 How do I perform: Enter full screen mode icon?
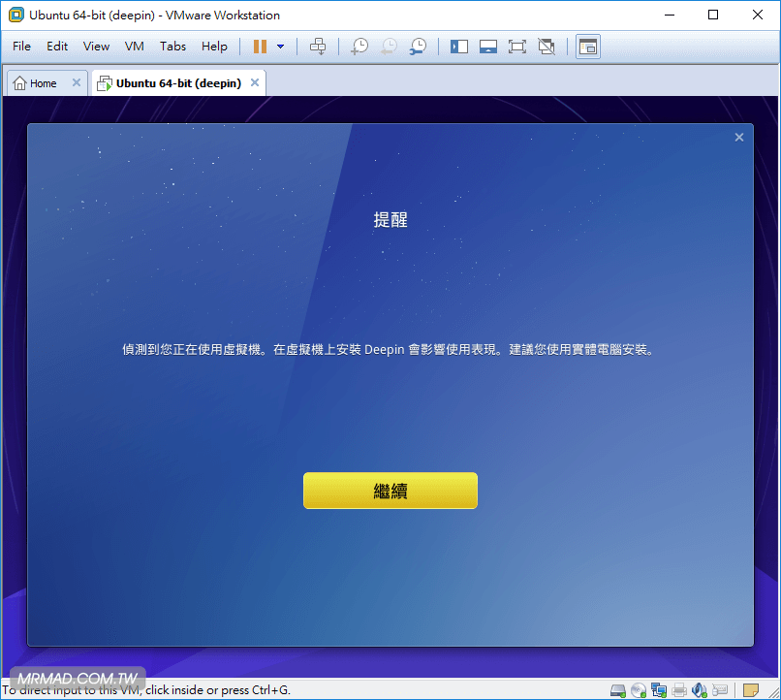click(517, 47)
